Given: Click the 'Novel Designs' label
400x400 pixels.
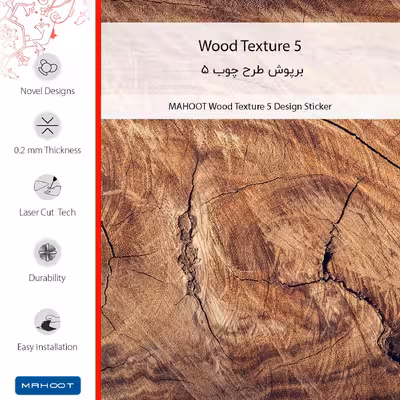Looking at the screenshot, I should click(x=48, y=91).
